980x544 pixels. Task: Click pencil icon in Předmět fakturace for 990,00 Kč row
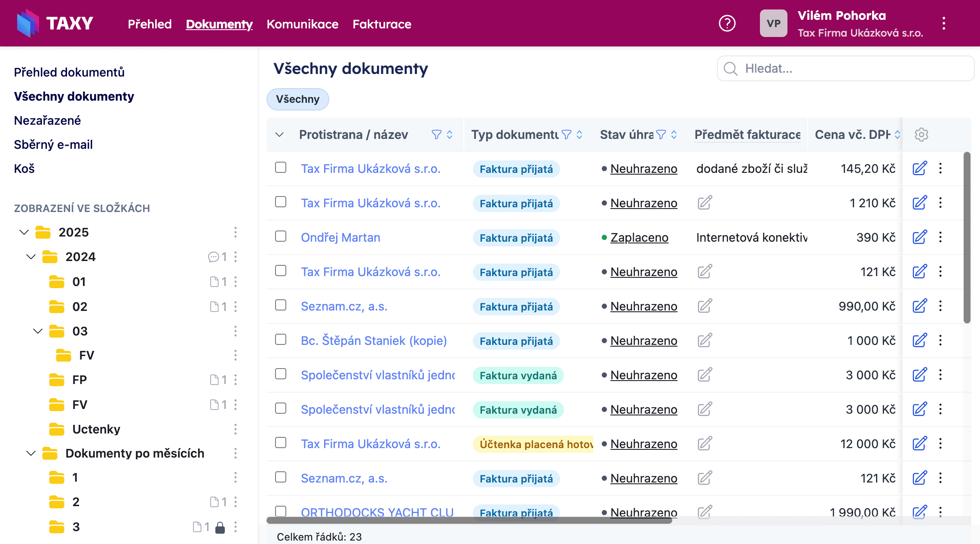pyautogui.click(x=704, y=306)
